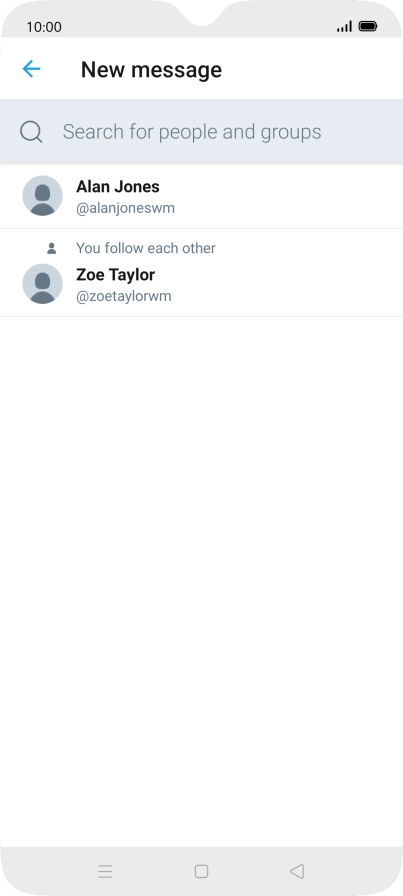
Task: Tap the blue back arrow
Action: point(31,69)
